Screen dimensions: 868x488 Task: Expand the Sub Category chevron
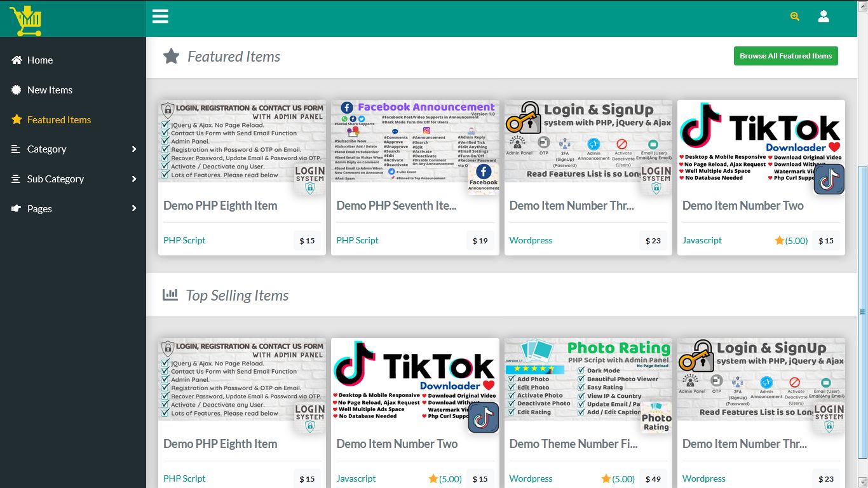tap(133, 179)
